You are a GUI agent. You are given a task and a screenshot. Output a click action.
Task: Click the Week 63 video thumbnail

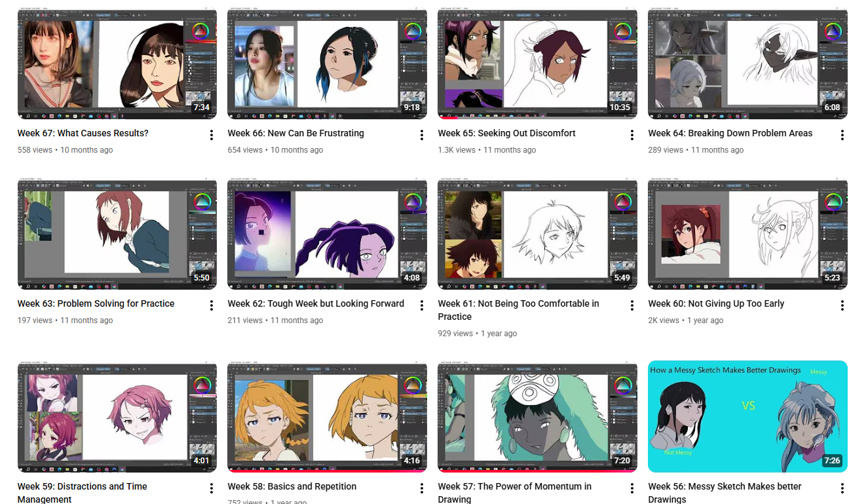tap(117, 233)
